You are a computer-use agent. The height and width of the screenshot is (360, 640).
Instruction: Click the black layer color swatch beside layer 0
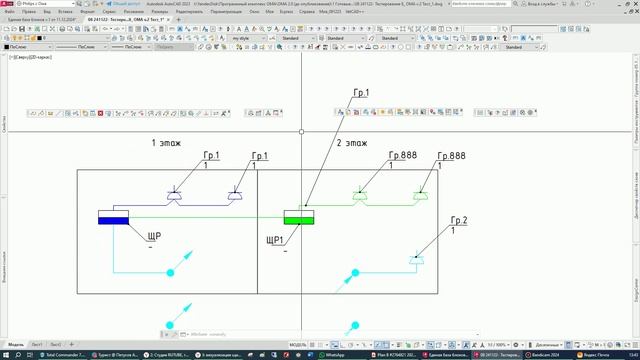click(x=39, y=38)
